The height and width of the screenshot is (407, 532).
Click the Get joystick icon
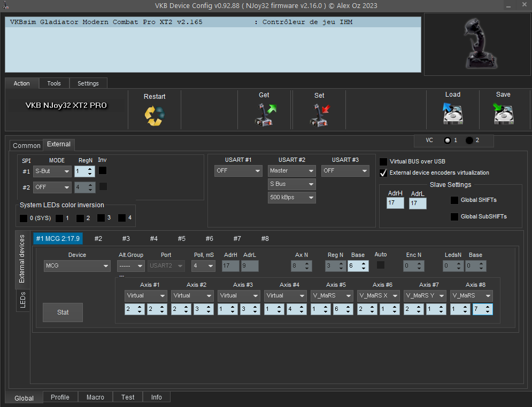tap(264, 115)
